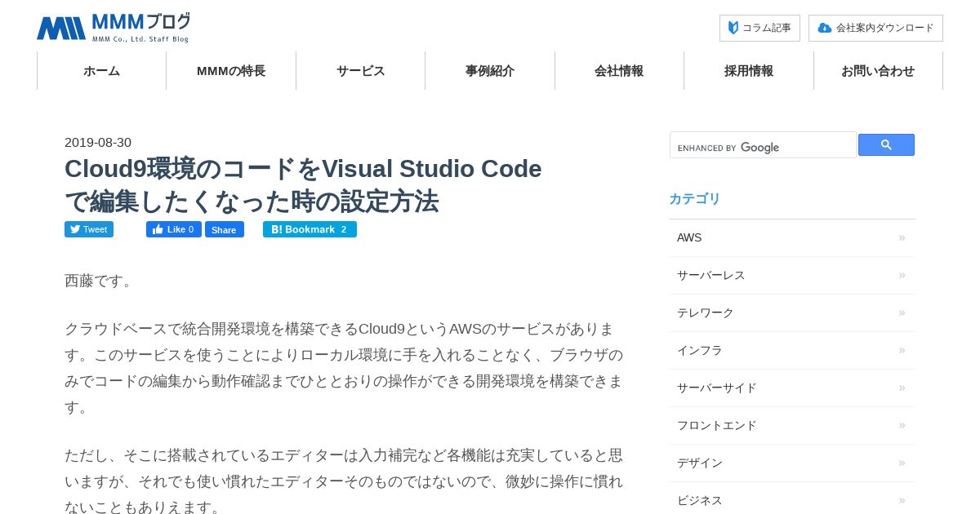Open the コラム記事 link
The image size is (980, 514).
click(x=759, y=28)
